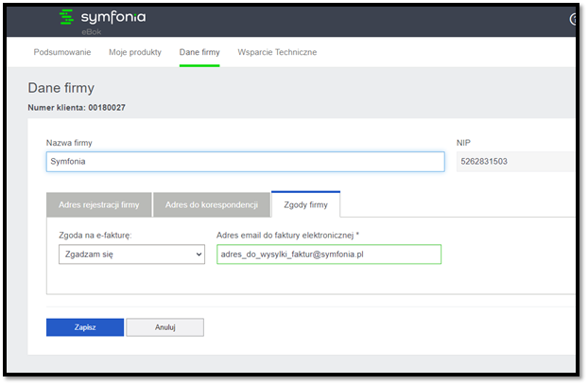This screenshot has height=385, width=588.
Task: Open the Wsparcie Techniczne tab
Action: click(277, 52)
